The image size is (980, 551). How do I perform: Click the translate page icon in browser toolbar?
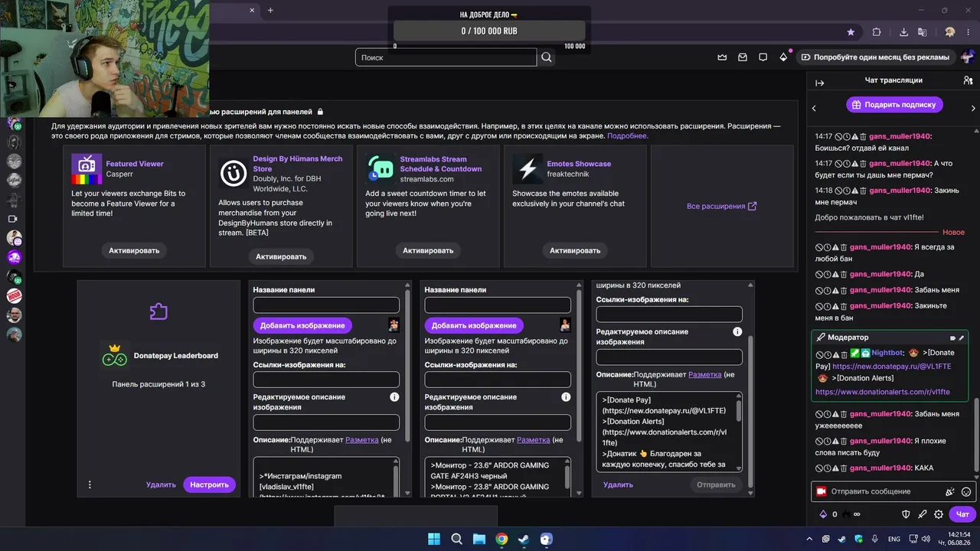(x=923, y=32)
